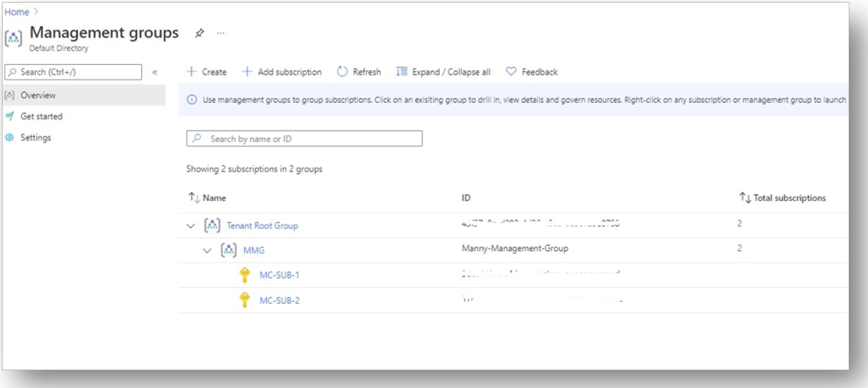Collapse the Tenant Root Group row
Image resolution: width=868 pixels, height=388 pixels.
click(x=191, y=226)
